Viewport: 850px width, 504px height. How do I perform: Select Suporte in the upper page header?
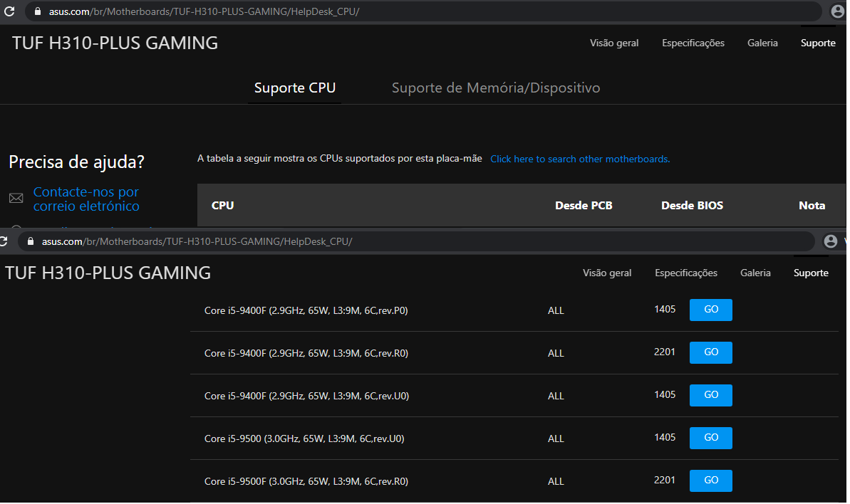click(818, 43)
